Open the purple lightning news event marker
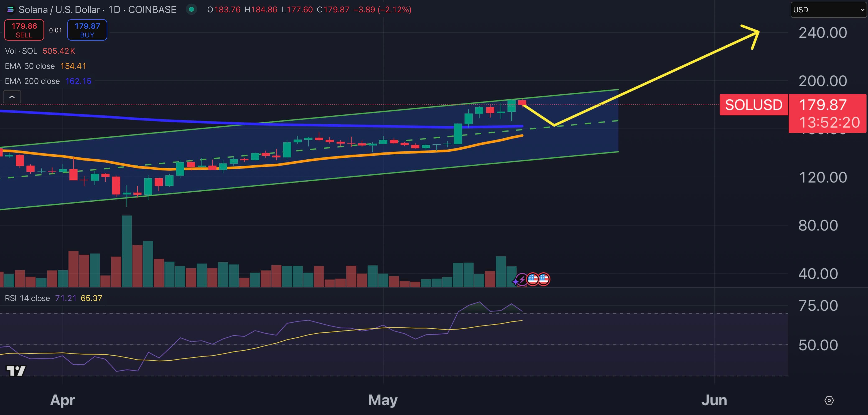The image size is (868, 415). [x=522, y=279]
